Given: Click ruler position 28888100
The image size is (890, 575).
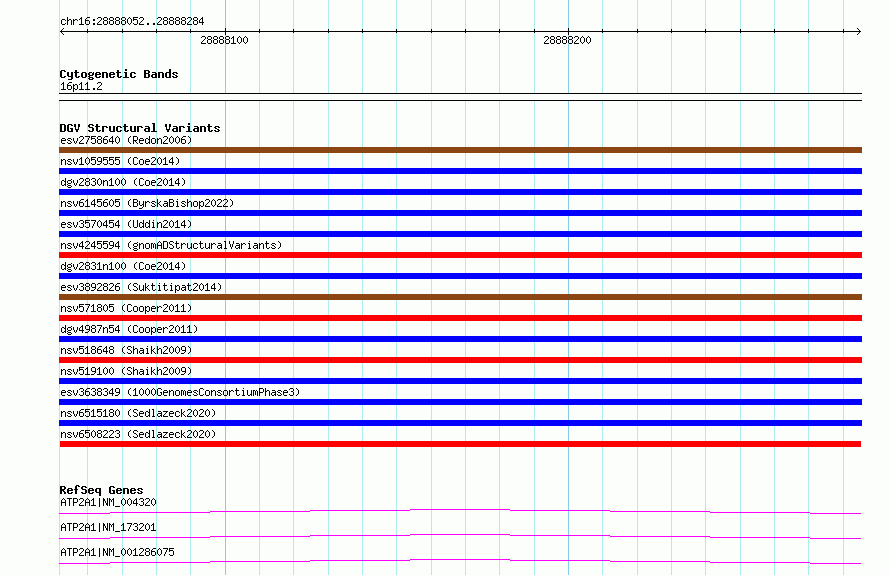Looking at the screenshot, I should [x=224, y=40].
